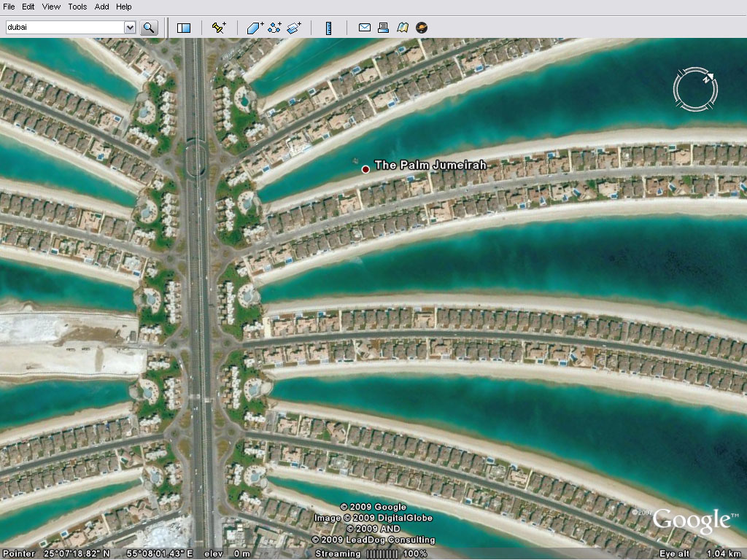Viewport: 747px width, 560px height.
Task: Open view in Google Maps icon
Action: (x=403, y=28)
